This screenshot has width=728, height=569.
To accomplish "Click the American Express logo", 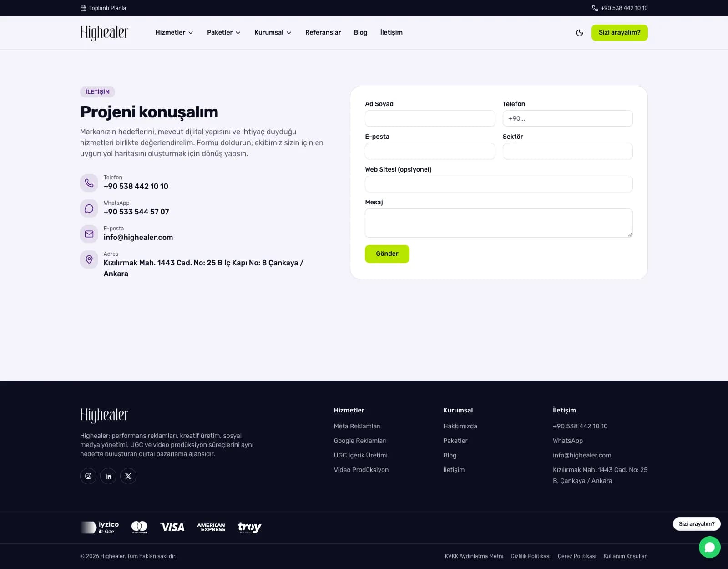I will [x=211, y=528].
